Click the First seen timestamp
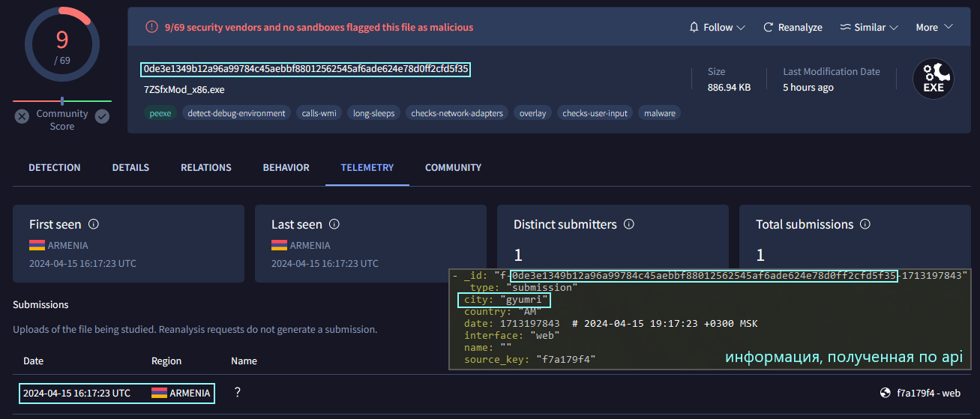 coord(82,263)
